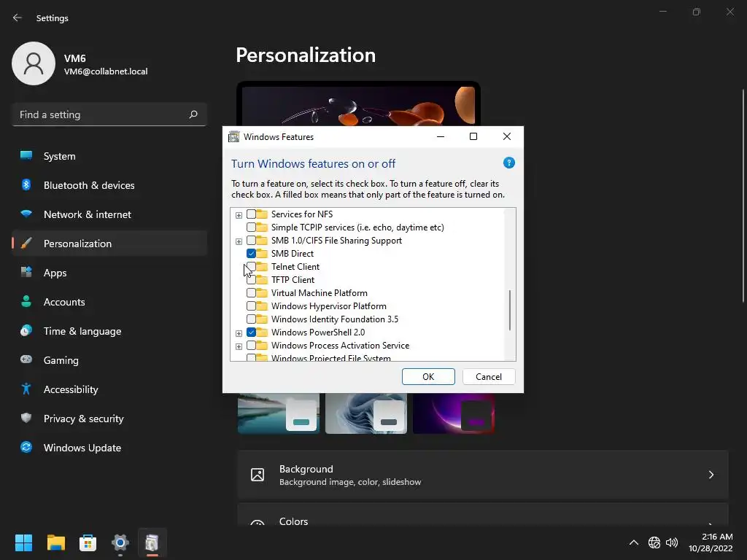Click the search magnifier icon in Find a setting
The image size is (747, 560).
click(x=193, y=114)
